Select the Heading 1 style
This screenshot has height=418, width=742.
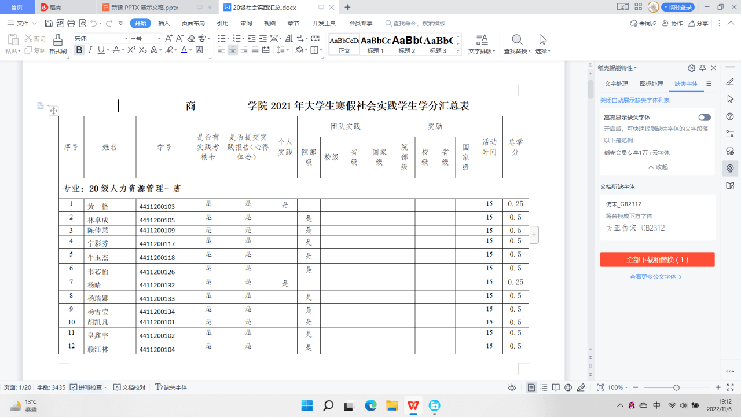[375, 44]
